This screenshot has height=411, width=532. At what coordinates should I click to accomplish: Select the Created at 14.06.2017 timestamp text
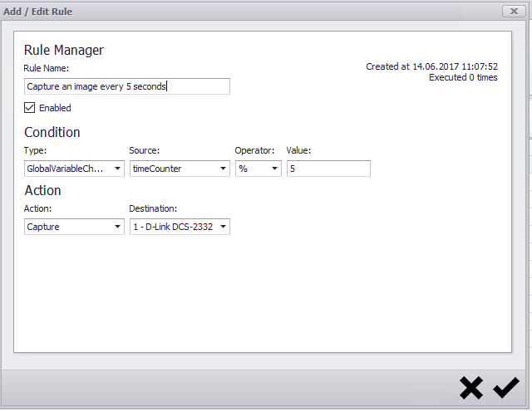pyautogui.click(x=431, y=66)
